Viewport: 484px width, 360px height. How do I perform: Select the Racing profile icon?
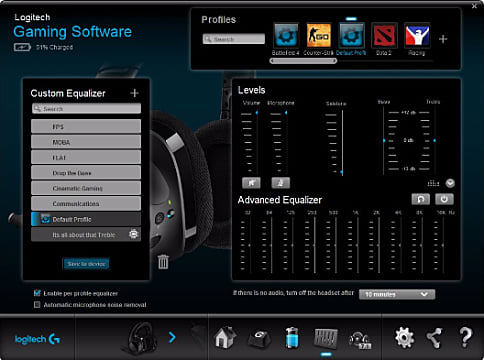pos(417,35)
